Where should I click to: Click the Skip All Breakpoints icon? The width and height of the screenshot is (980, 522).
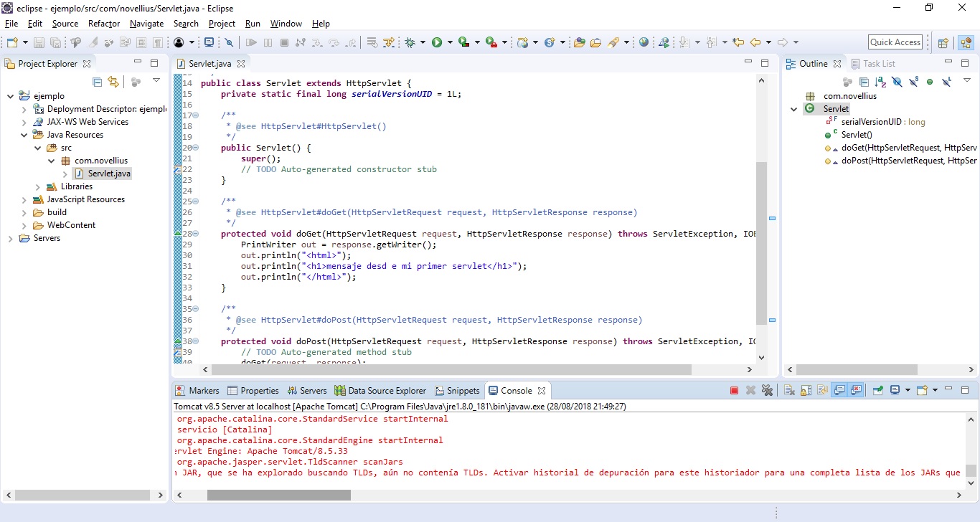pyautogui.click(x=229, y=42)
